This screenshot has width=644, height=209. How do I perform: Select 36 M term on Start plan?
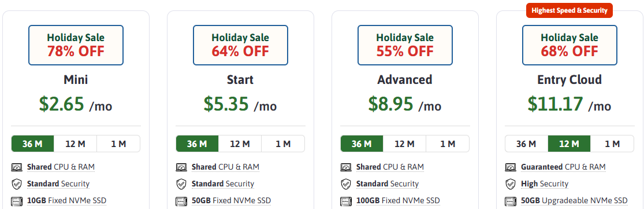[x=197, y=144]
